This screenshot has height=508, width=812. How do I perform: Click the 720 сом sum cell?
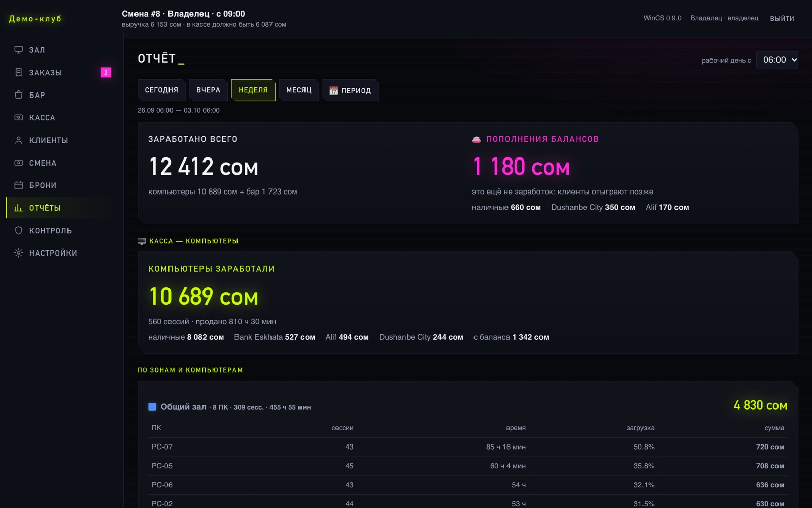click(x=770, y=447)
